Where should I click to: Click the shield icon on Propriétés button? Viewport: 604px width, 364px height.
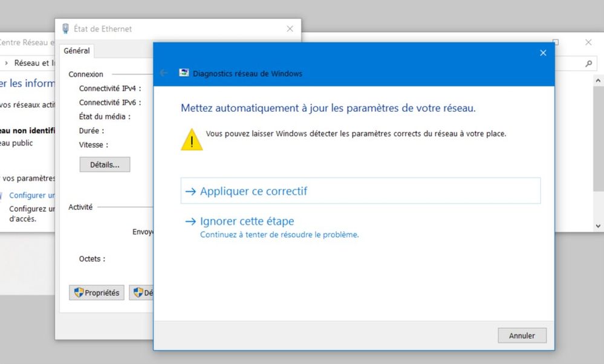click(x=79, y=293)
